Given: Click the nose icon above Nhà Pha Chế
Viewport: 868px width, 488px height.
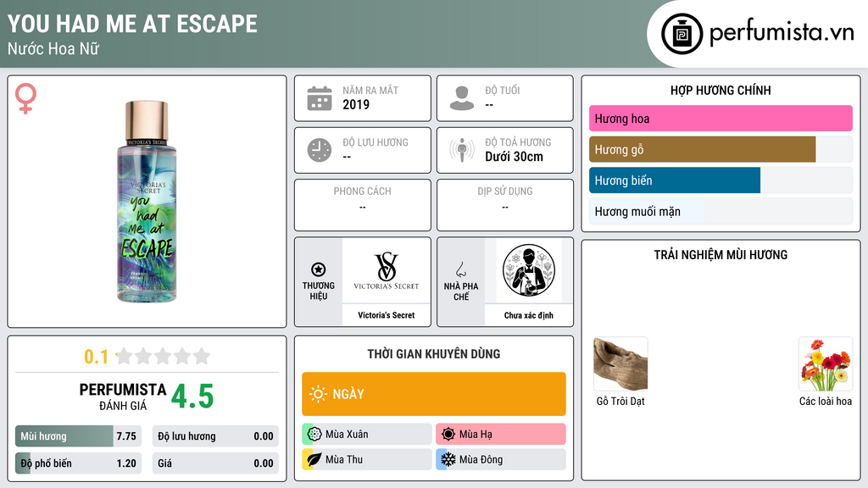Looking at the screenshot, I should tap(460, 269).
